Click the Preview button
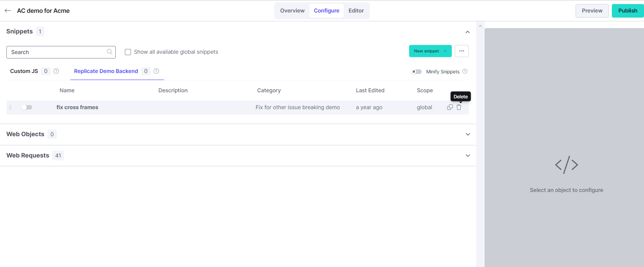The width and height of the screenshot is (644, 267). 592,11
